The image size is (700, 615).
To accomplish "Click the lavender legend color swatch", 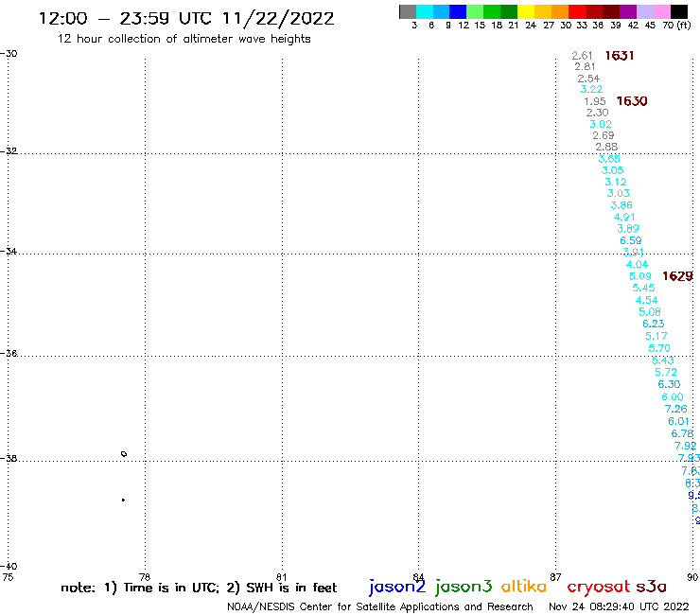I will [645, 11].
